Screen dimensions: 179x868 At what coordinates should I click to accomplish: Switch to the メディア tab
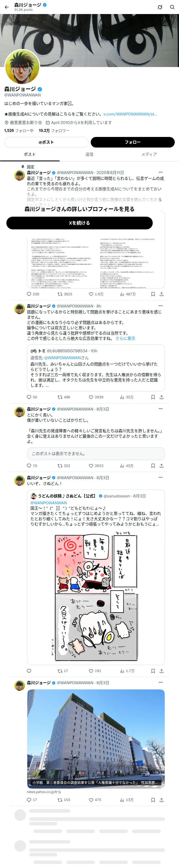(149, 154)
